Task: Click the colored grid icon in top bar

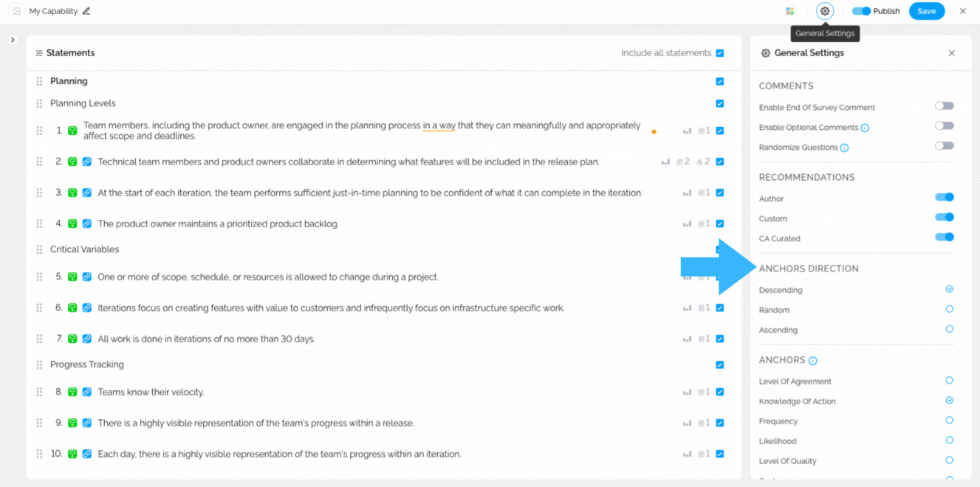Action: tap(789, 11)
